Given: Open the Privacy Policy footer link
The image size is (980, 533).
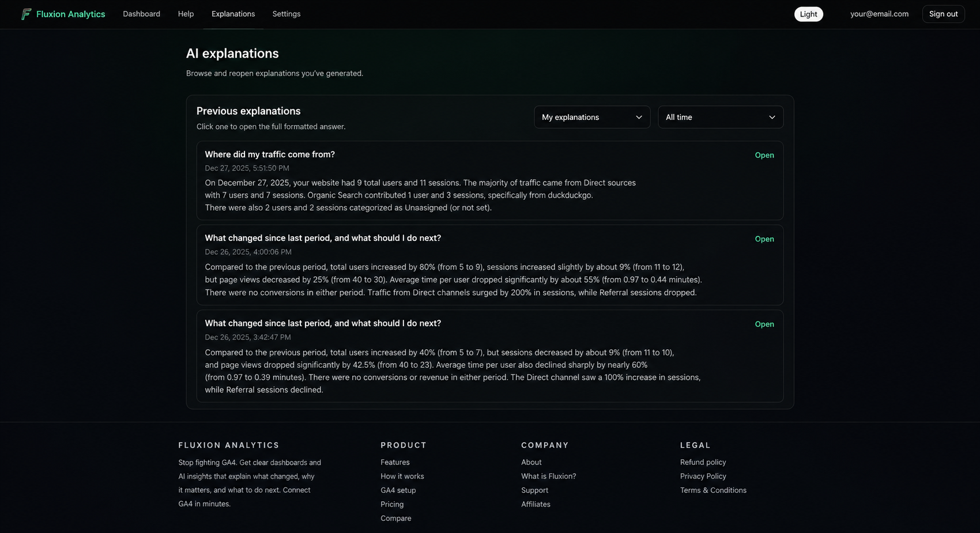Looking at the screenshot, I should (x=703, y=476).
